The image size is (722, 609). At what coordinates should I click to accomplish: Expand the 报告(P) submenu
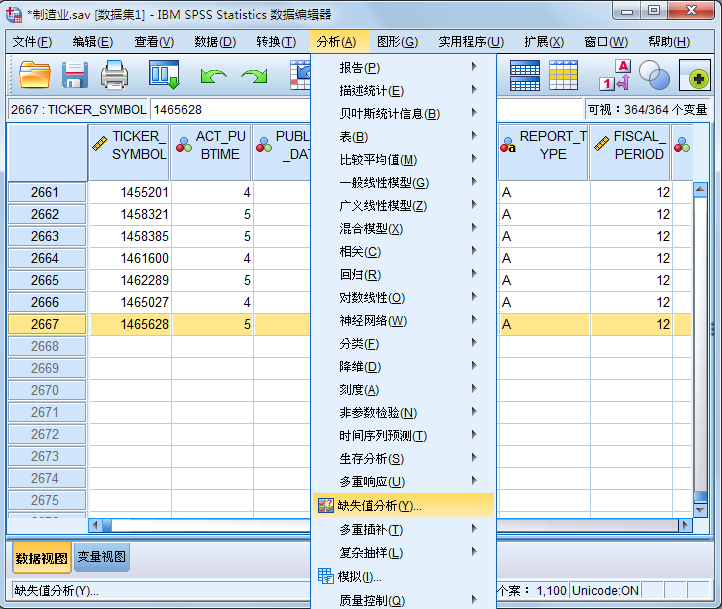coord(404,67)
